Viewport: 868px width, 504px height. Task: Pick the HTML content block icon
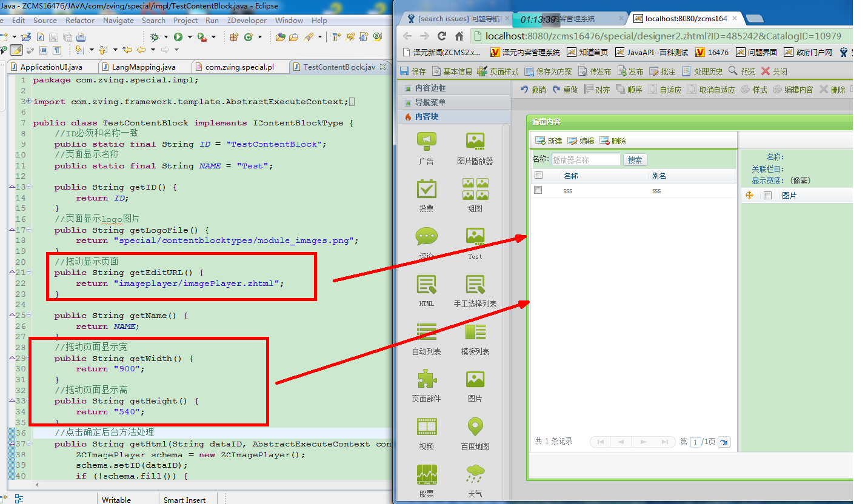coord(426,284)
